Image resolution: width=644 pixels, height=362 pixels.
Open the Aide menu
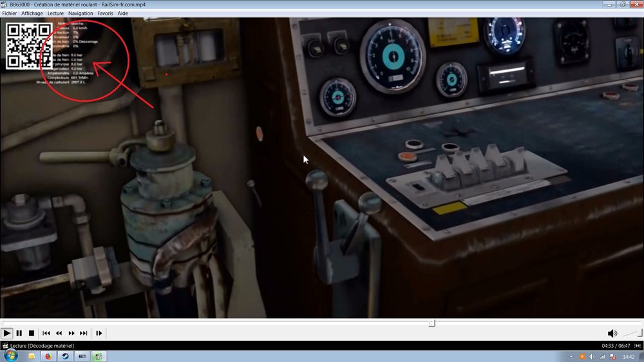tap(123, 13)
